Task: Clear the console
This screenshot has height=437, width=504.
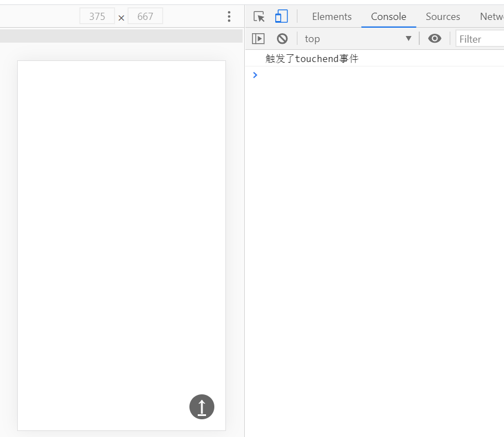Action: [282, 39]
